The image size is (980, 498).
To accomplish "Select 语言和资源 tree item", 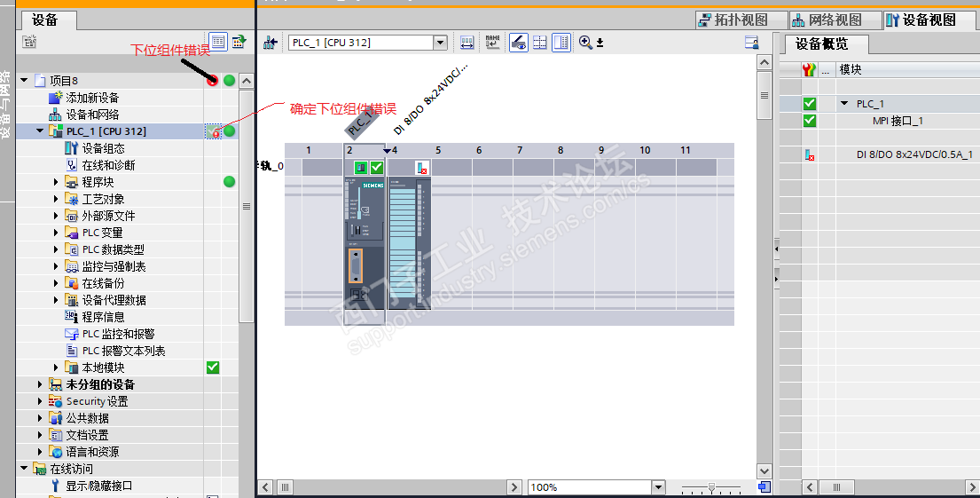I will point(92,452).
